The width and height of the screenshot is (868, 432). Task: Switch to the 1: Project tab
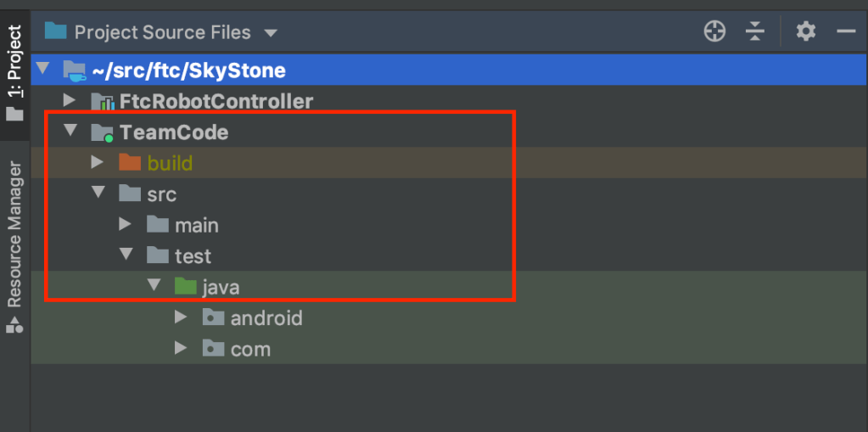(x=14, y=72)
